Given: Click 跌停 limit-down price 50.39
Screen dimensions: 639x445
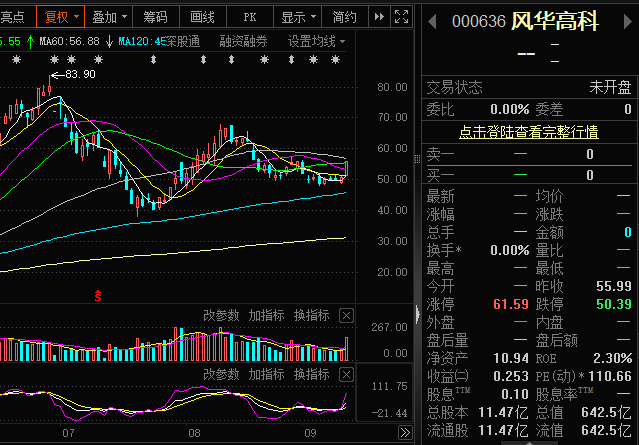Looking at the screenshot, I should point(613,304).
